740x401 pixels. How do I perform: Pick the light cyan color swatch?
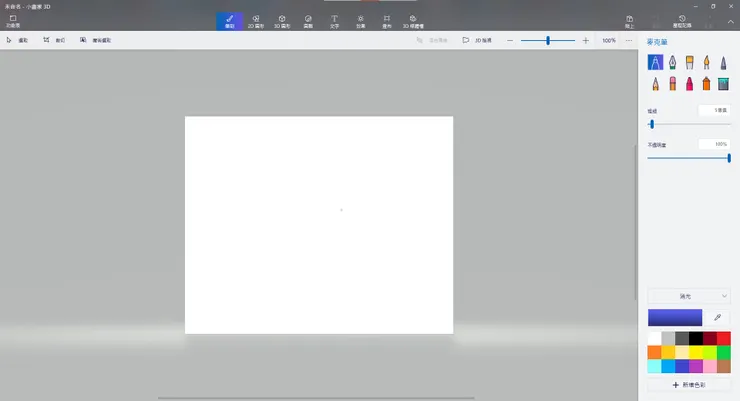(x=654, y=366)
